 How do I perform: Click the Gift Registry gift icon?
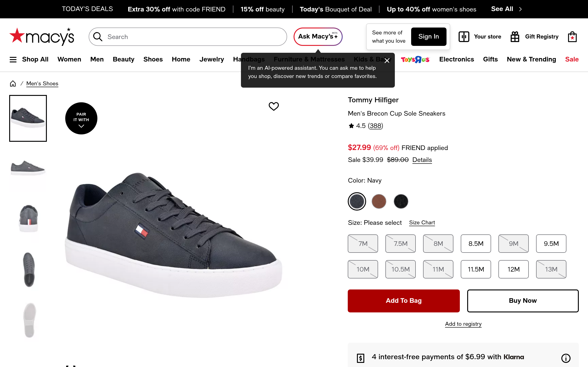click(x=515, y=37)
